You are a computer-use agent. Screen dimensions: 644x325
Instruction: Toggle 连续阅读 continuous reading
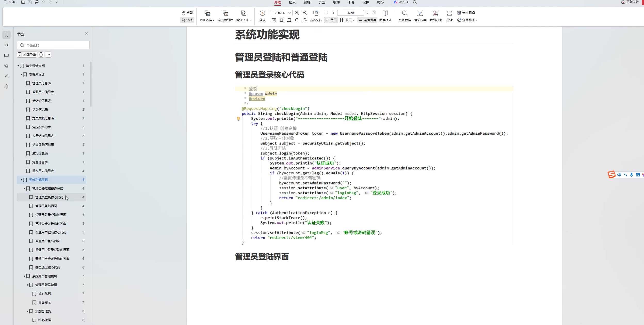(367, 20)
